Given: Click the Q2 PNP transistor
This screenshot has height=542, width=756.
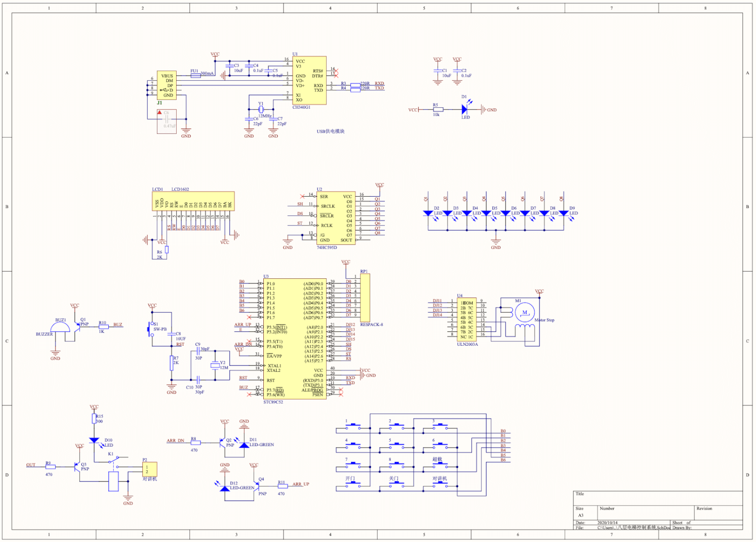Looking at the screenshot, I should coord(223,443).
